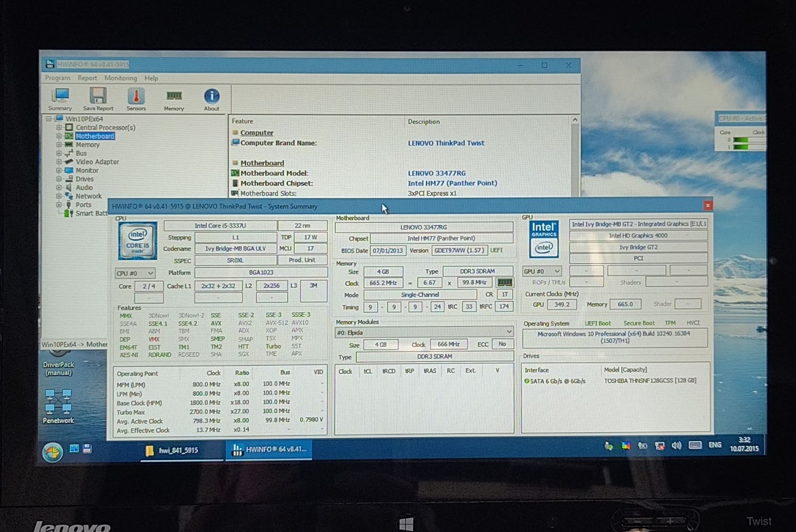
Task: Select Network in the tree
Action: [x=88, y=196]
